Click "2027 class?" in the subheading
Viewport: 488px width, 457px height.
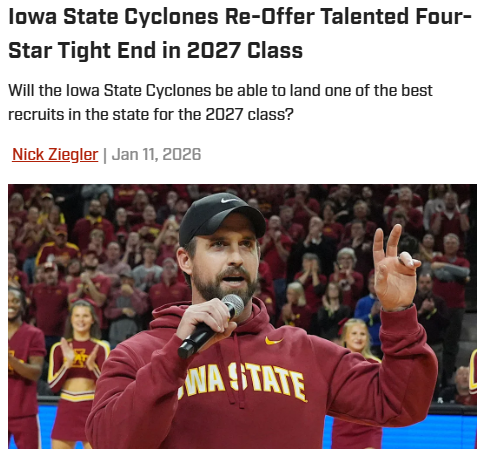[249, 115]
